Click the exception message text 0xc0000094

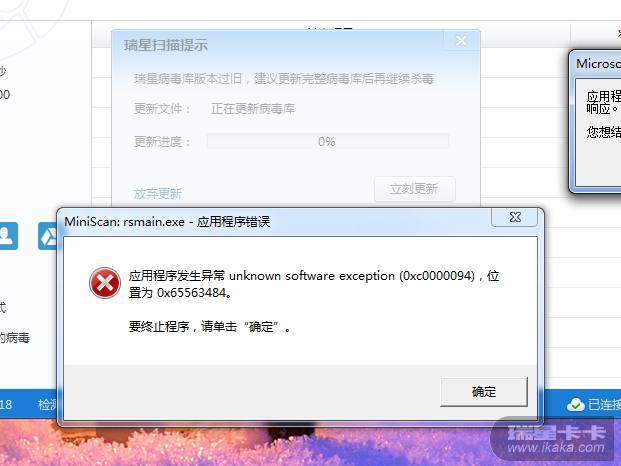point(437,276)
